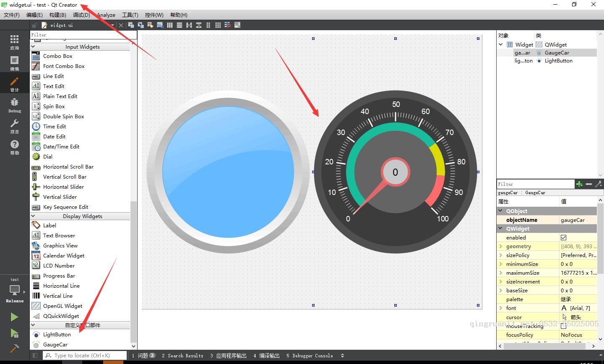Image resolution: width=604 pixels, height=364 pixels.
Task: Click Adjust Size toolbar icon
Action: [237, 25]
